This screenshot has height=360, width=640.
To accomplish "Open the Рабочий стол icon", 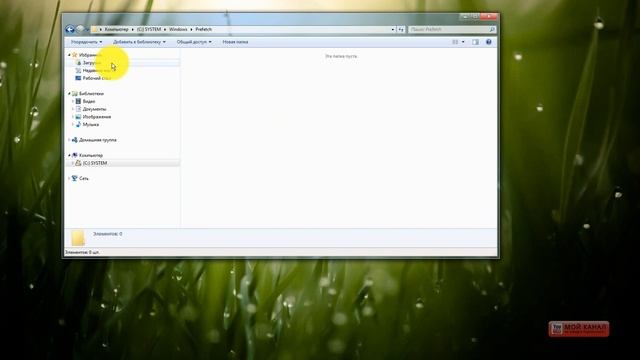I will pos(78,78).
